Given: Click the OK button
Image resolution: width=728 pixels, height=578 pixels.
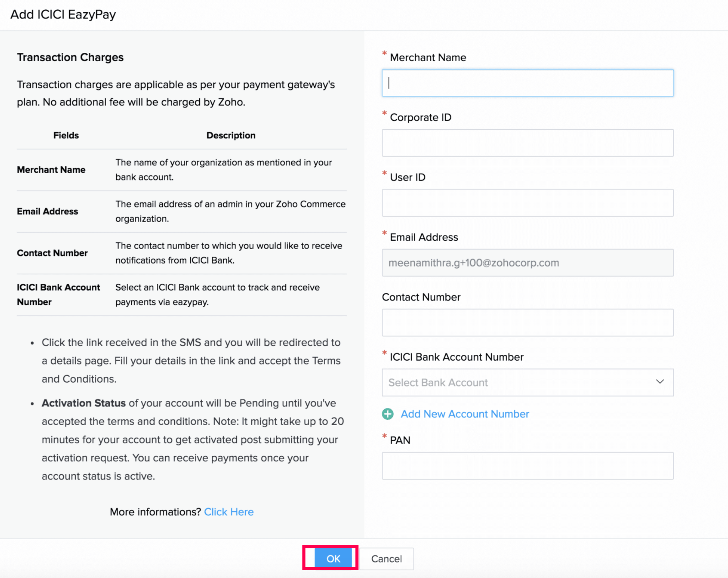Looking at the screenshot, I should pyautogui.click(x=333, y=558).
